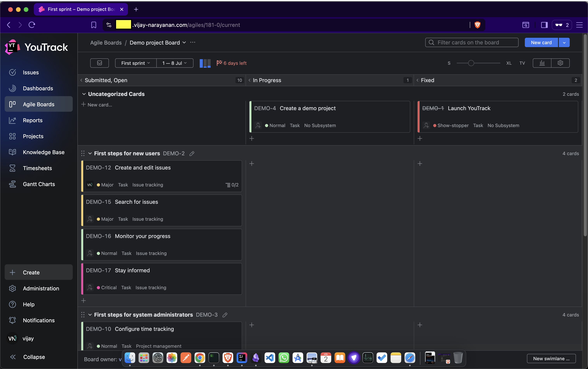Assign user on DEMO-15 card
Image resolution: width=588 pixels, height=369 pixels.
pos(90,219)
